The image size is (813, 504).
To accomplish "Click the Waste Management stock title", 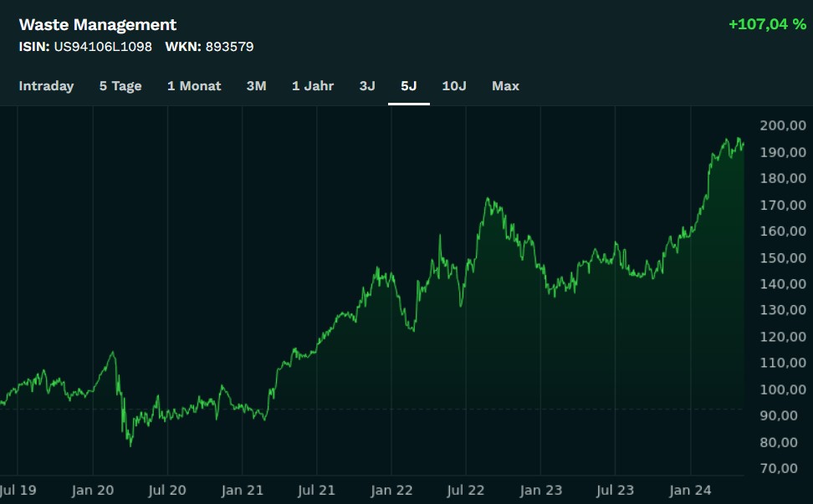I will [x=98, y=25].
